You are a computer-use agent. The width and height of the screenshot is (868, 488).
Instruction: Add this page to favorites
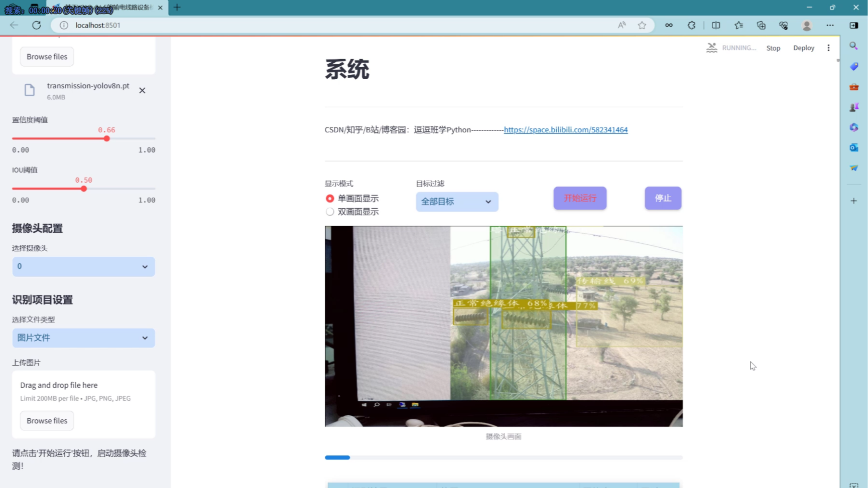coord(642,25)
